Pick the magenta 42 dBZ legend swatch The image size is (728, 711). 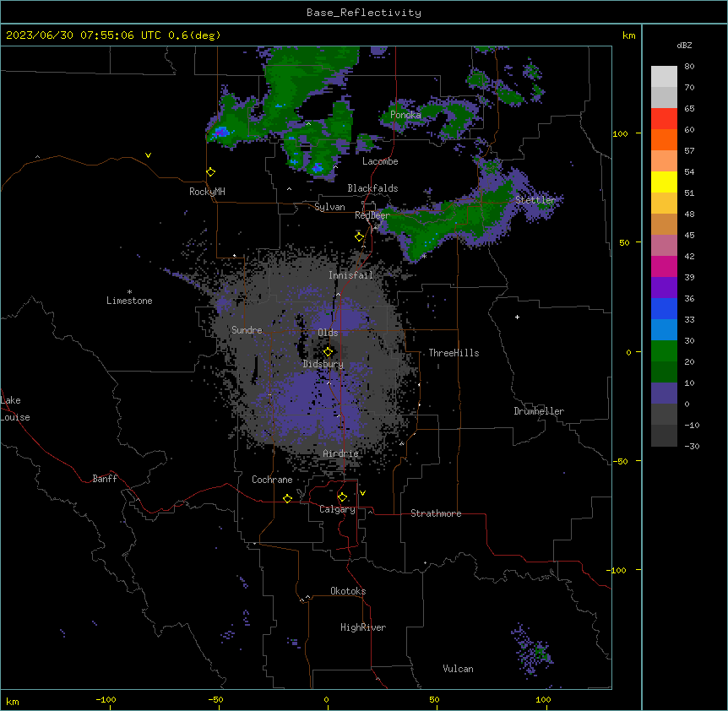[664, 266]
